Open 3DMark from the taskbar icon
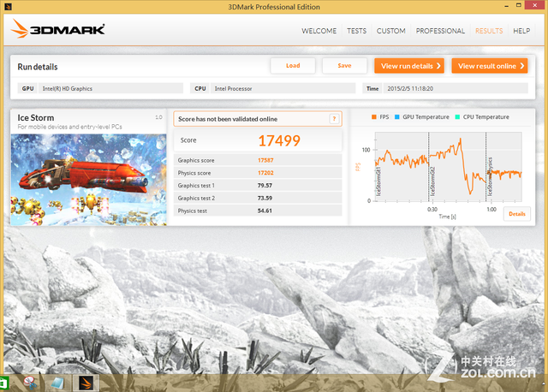Screen dimensions: 548x392 86,383
